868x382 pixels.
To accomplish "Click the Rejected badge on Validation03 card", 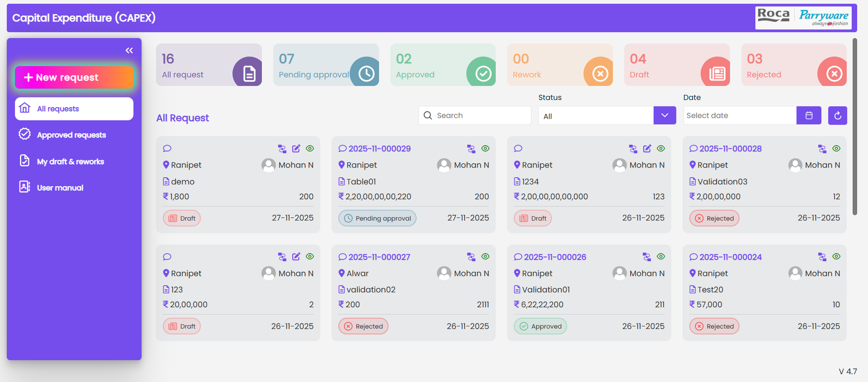I will click(714, 218).
